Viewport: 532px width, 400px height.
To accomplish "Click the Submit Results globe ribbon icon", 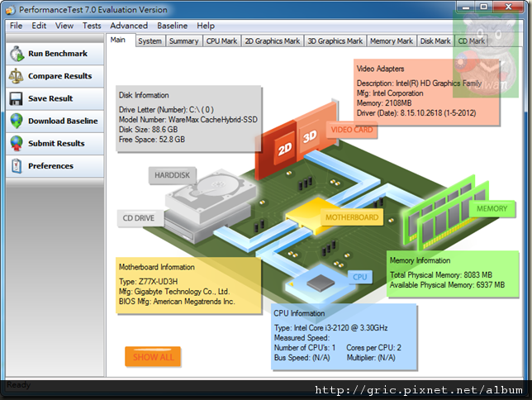I will 17,143.
